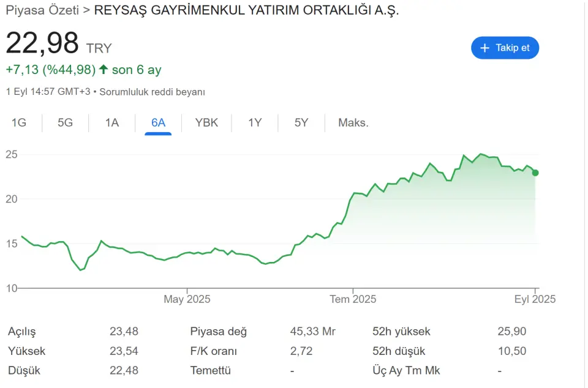Click the plus icon in Takip et
588x388 pixels.
click(x=484, y=48)
